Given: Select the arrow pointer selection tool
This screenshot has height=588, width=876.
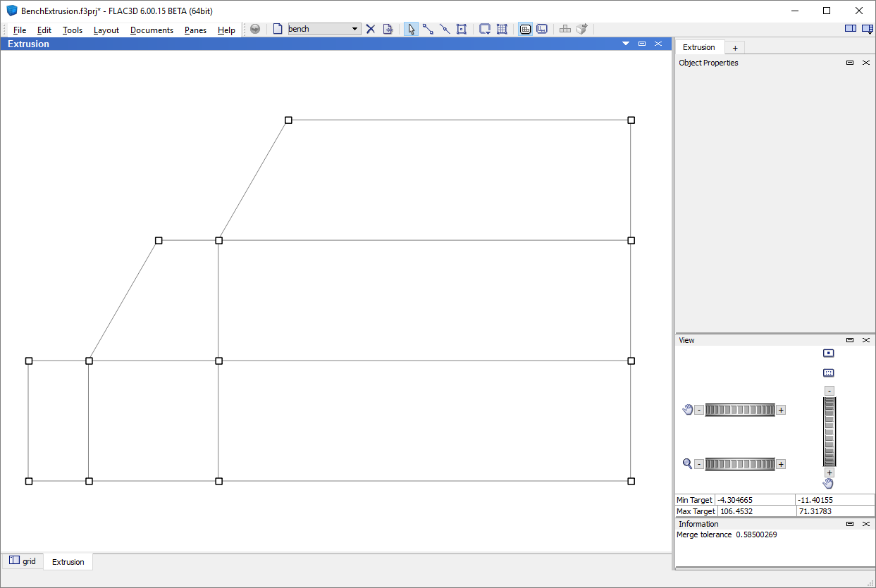Looking at the screenshot, I should pyautogui.click(x=411, y=29).
